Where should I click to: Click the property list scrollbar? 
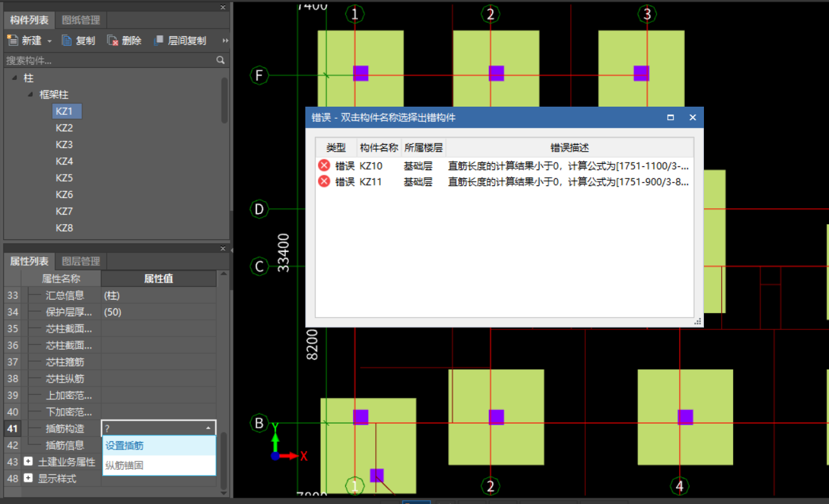(223, 461)
